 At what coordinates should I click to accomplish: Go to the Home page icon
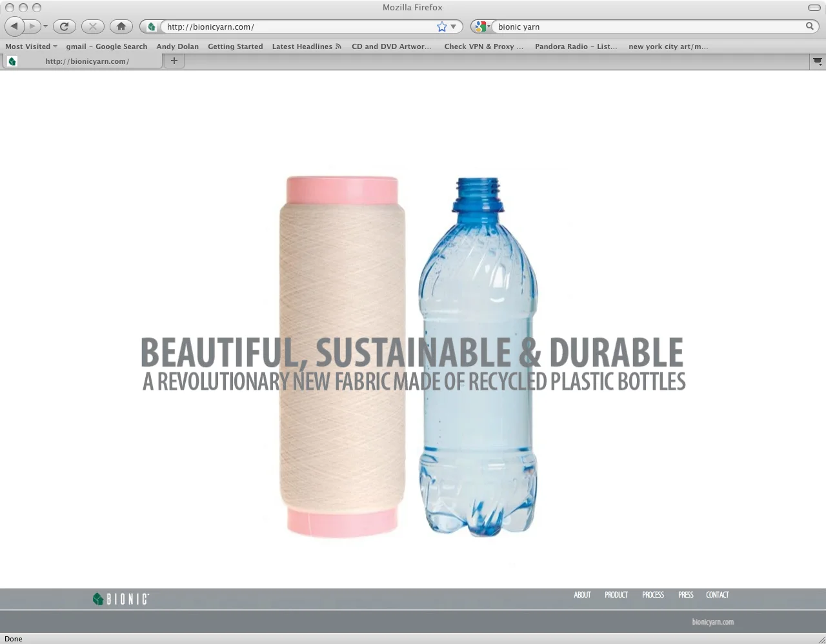[x=121, y=26]
